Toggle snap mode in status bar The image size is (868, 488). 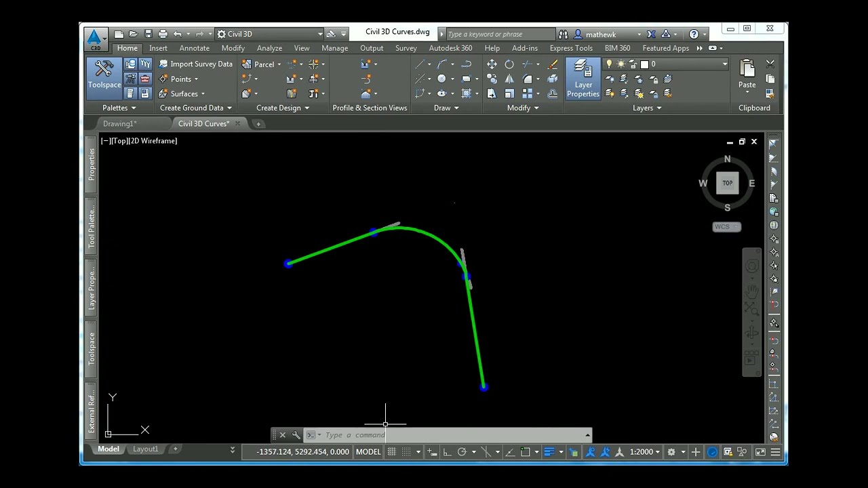pyautogui.click(x=406, y=452)
